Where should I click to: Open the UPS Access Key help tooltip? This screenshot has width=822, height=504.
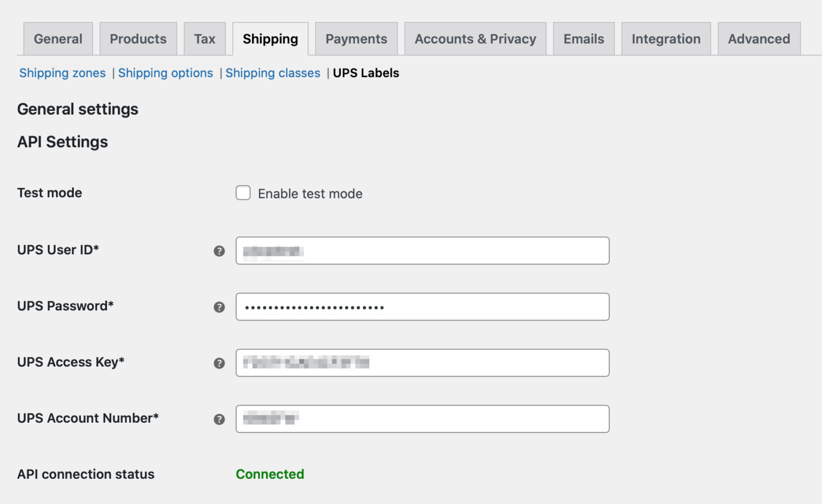(219, 363)
